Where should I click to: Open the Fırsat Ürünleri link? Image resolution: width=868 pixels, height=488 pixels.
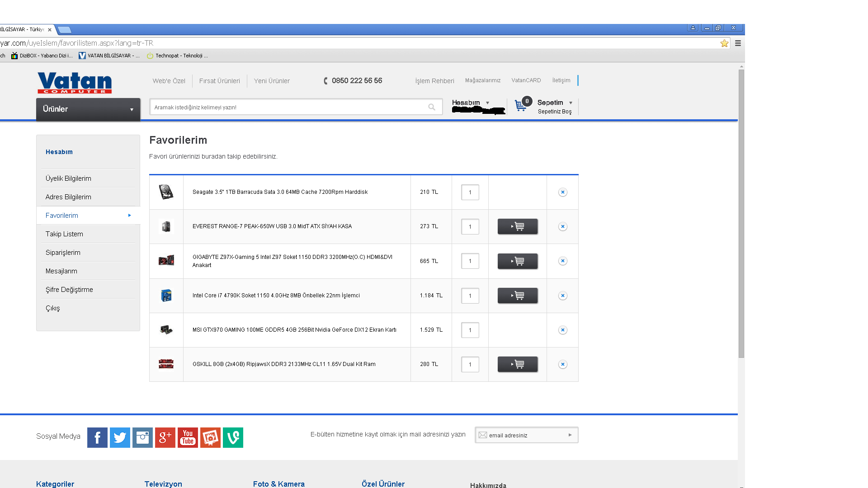220,81
